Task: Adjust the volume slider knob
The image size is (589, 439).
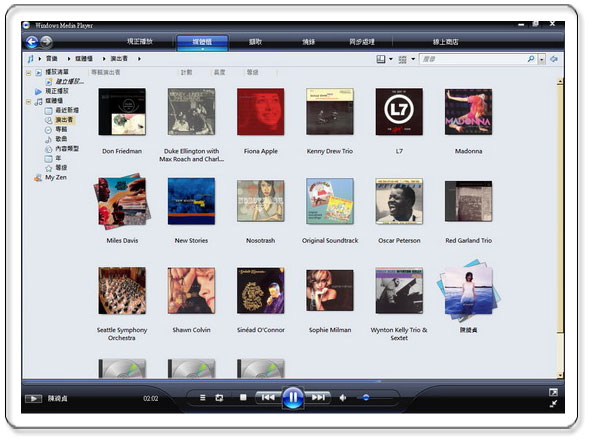Action: [x=366, y=397]
